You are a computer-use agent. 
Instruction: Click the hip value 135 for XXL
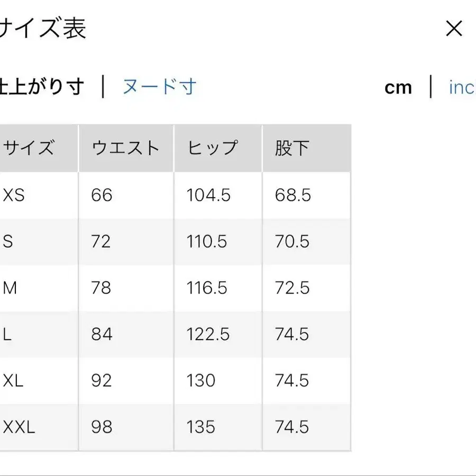click(x=201, y=426)
